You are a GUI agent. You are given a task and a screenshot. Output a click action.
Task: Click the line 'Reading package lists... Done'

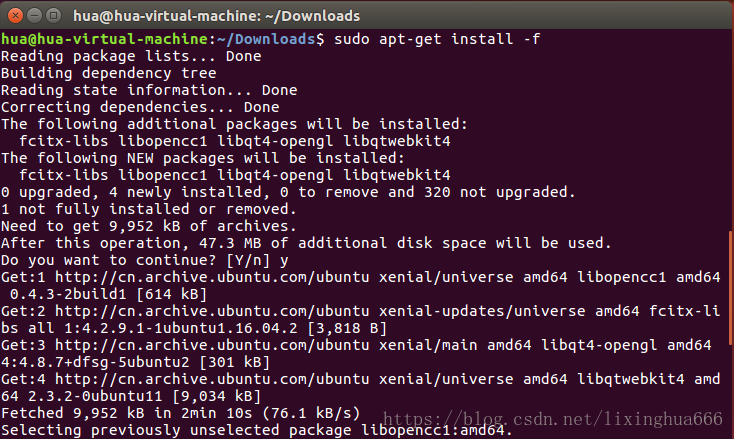(131, 56)
